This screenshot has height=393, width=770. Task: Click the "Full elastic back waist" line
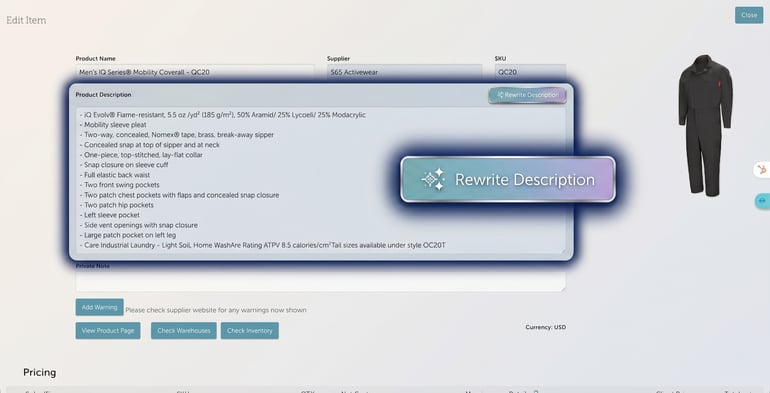114,175
